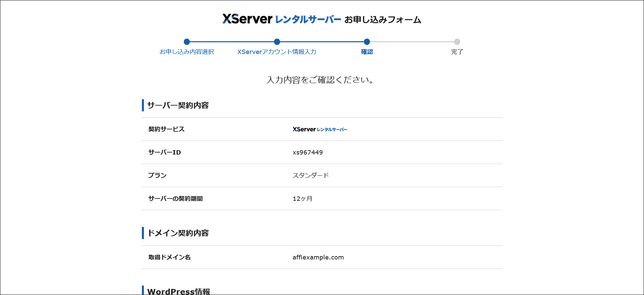644x295 pixels.
Task: Click the サーバーの契約期間 row label
Action: pos(175,198)
